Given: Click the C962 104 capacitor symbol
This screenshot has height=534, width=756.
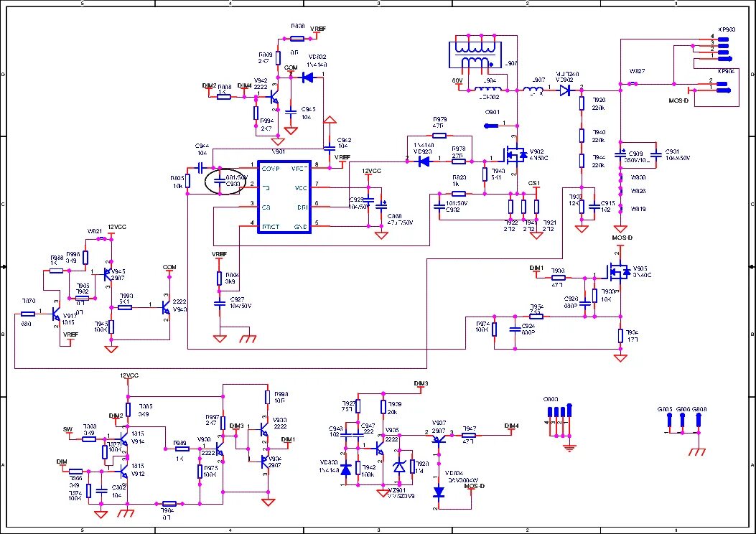Looking at the screenshot, I should tap(102, 491).
